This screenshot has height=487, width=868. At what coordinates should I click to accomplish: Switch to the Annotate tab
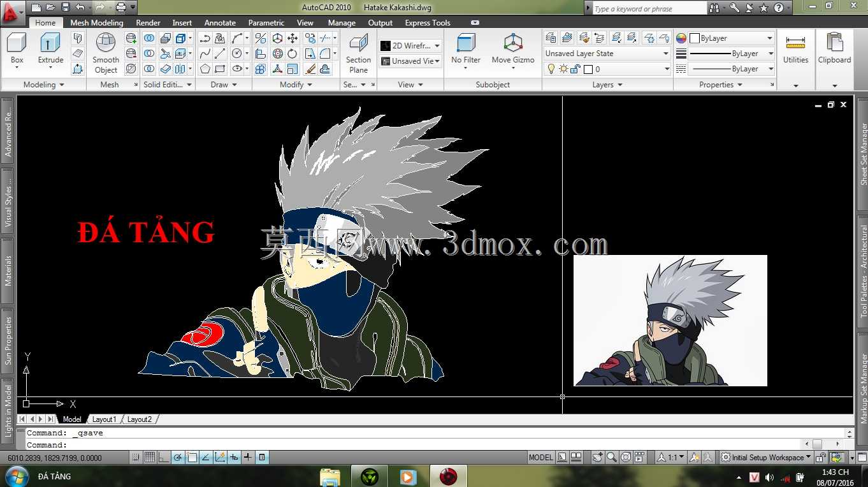(x=220, y=22)
